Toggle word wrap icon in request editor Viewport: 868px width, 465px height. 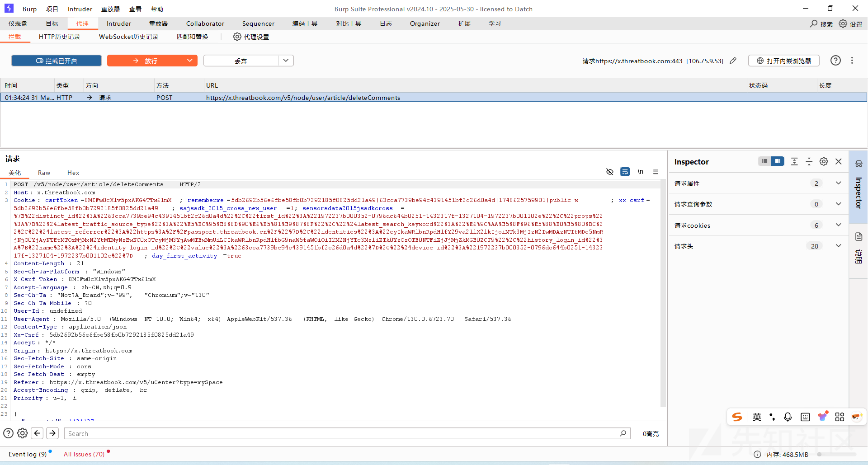pos(625,172)
